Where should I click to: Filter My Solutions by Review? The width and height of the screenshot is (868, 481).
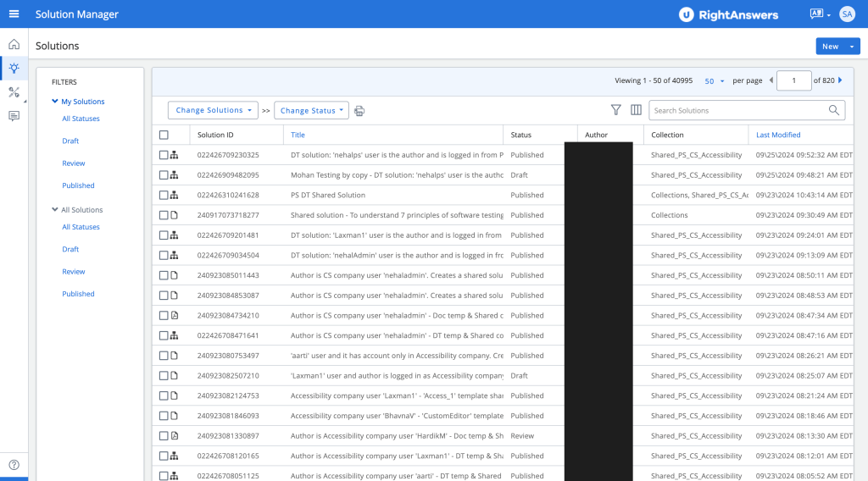(x=74, y=163)
